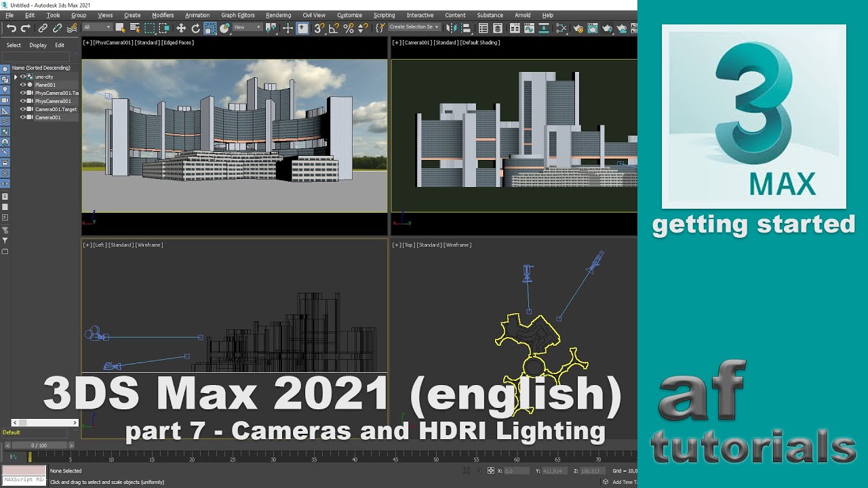
Task: Open the Civil View menu
Action: [314, 15]
